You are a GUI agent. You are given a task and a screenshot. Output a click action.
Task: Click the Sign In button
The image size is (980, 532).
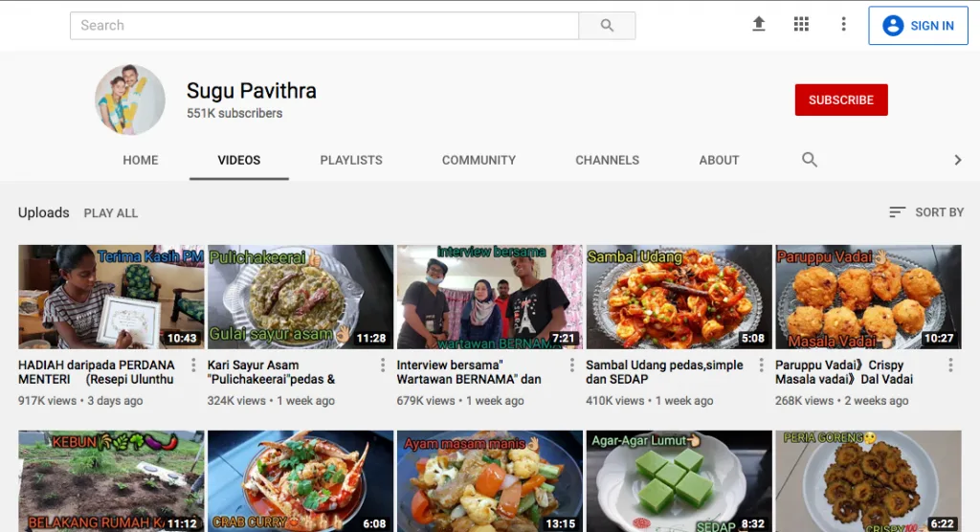[x=918, y=26]
